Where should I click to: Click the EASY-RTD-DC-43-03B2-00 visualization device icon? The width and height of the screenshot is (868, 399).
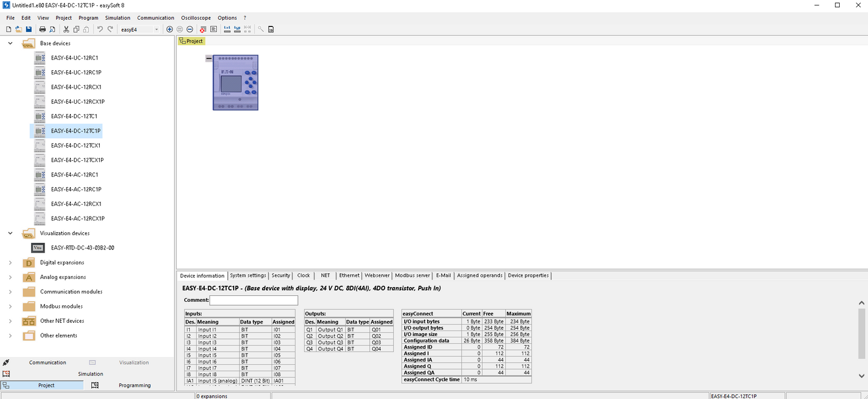pyautogui.click(x=38, y=248)
